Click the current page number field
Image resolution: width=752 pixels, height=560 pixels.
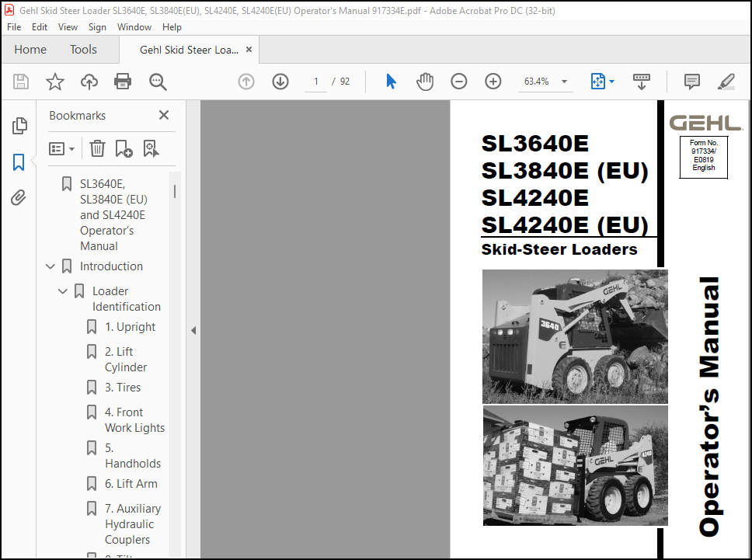click(316, 82)
